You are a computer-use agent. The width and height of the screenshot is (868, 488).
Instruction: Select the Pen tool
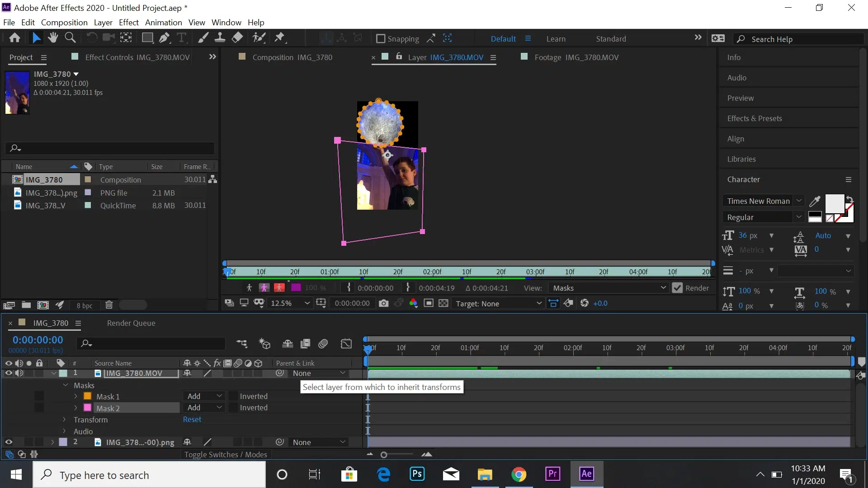tap(164, 38)
